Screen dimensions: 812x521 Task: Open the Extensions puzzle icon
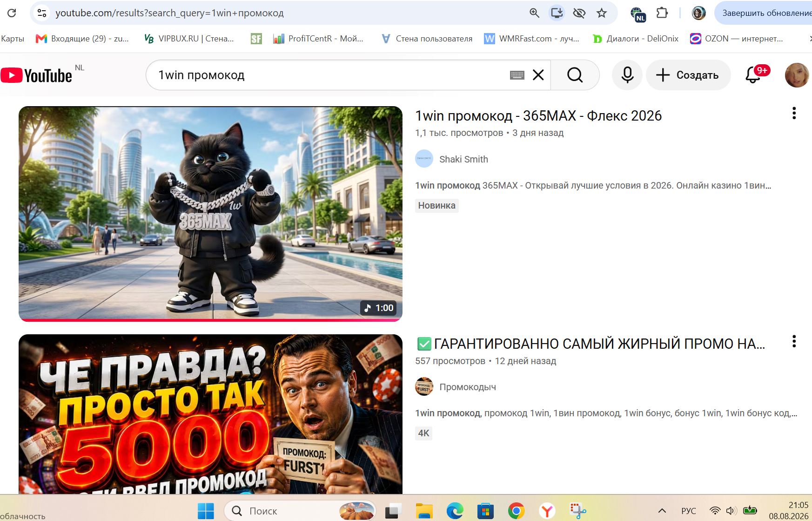point(662,13)
